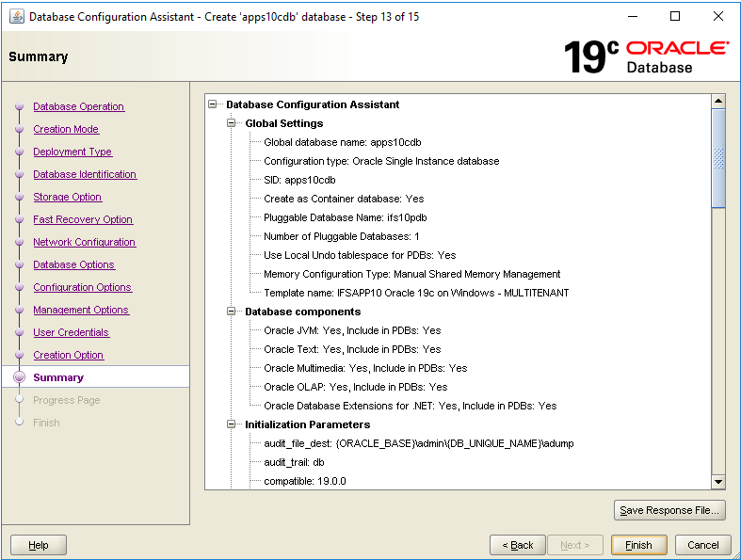The image size is (741, 560).
Task: Click Finish to create the database
Action: point(638,545)
